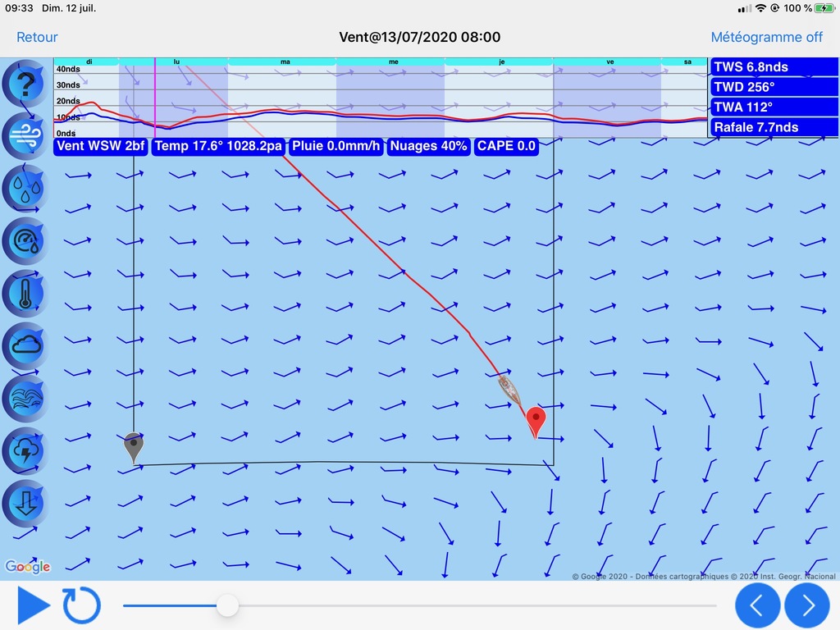Image resolution: width=840 pixels, height=630 pixels.
Task: Select the 'di' day in meteogram
Action: click(x=89, y=62)
